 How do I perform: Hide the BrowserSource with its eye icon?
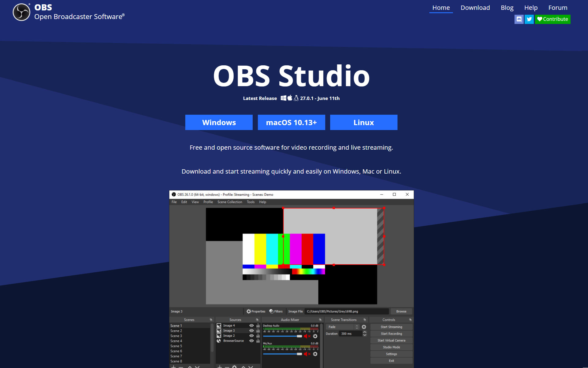[x=251, y=341]
